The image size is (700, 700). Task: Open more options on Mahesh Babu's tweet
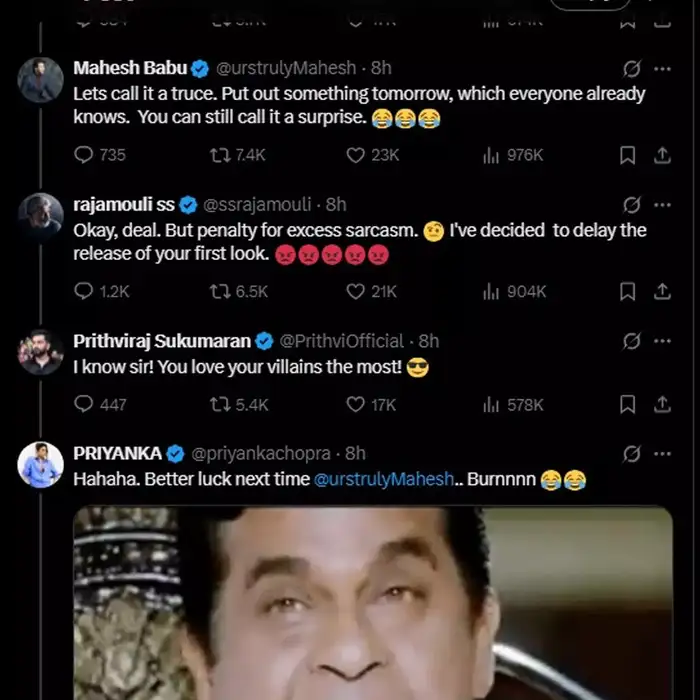(662, 69)
